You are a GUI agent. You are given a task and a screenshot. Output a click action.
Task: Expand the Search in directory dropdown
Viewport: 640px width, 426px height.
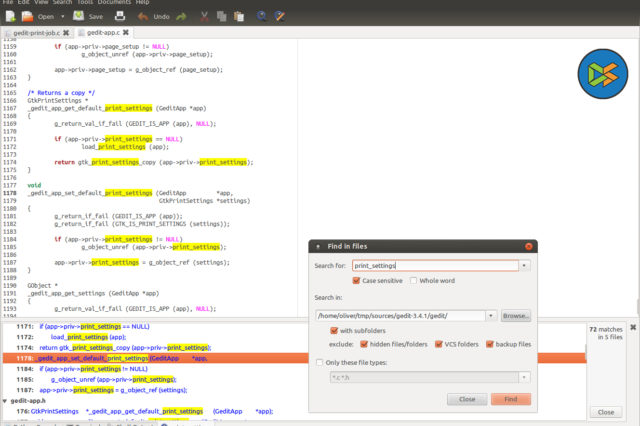tap(491, 316)
